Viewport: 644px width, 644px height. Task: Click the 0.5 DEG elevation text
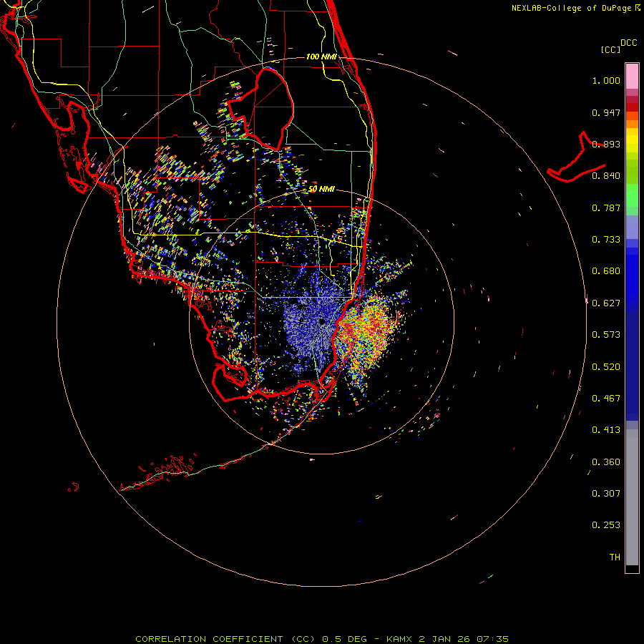tap(344, 639)
